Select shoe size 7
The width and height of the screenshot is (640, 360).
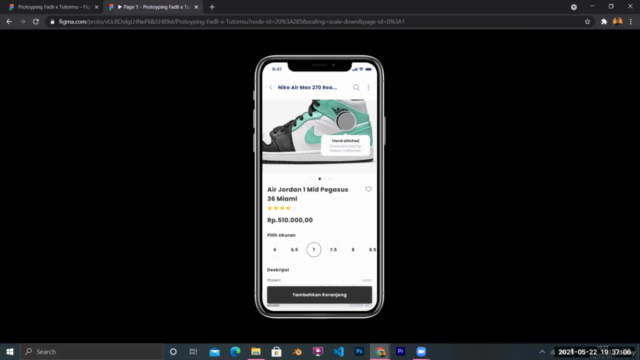coord(314,249)
